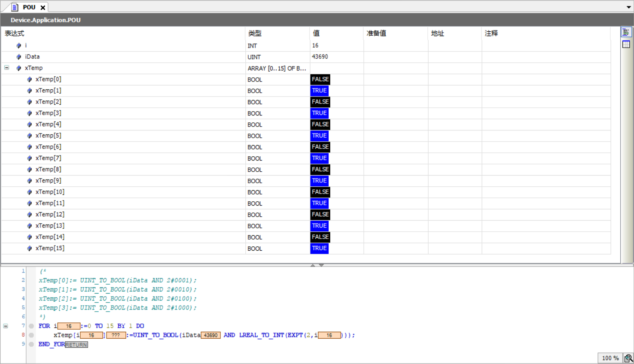Click the 类型 column header

[x=278, y=33]
